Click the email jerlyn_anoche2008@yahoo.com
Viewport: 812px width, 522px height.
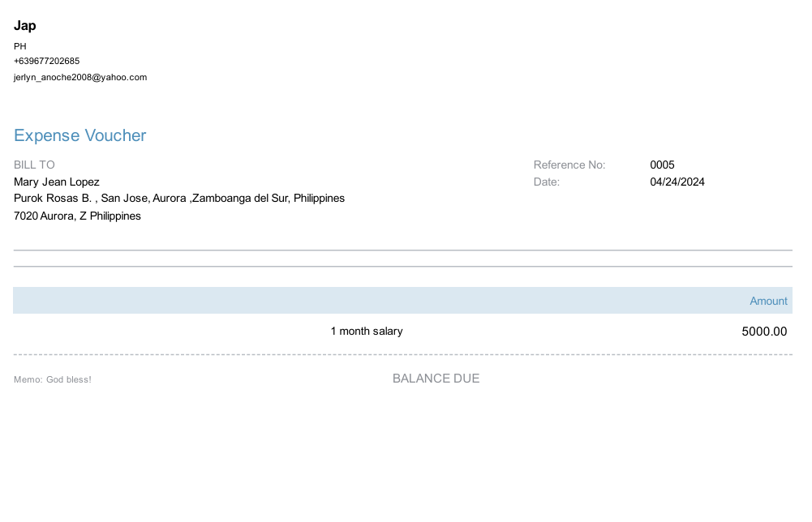[x=80, y=77]
